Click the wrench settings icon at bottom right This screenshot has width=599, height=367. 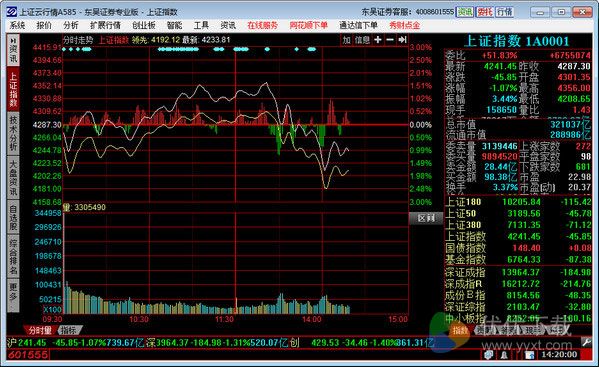[x=586, y=343]
